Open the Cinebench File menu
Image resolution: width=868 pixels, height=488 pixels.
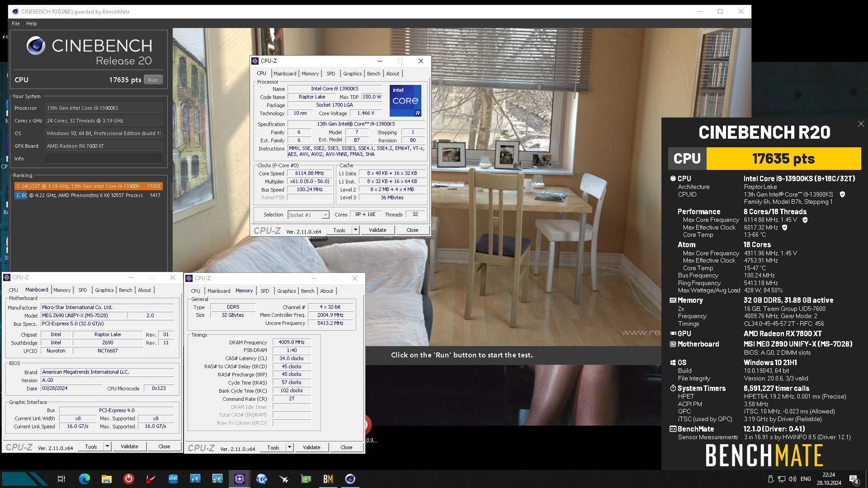pos(16,23)
